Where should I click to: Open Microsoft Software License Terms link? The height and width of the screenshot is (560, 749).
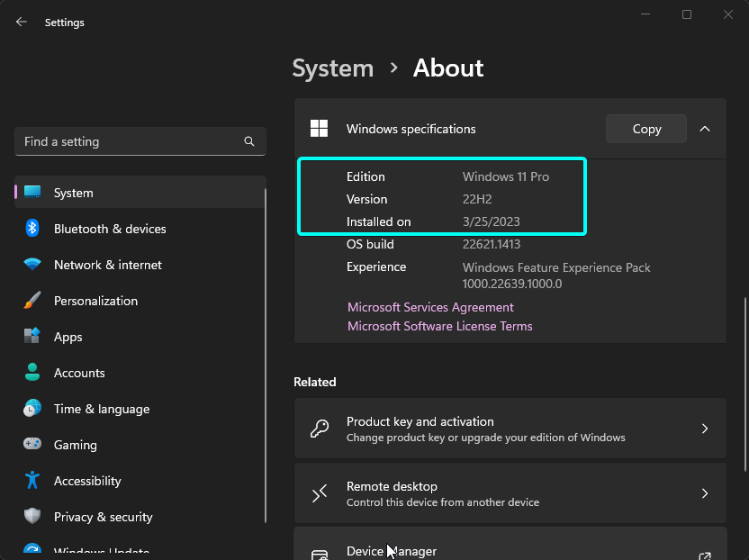[440, 326]
